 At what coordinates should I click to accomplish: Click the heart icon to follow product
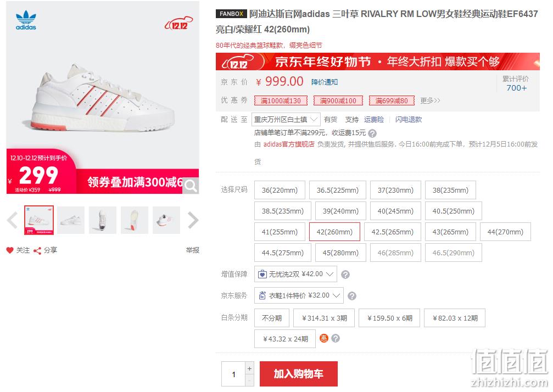[10, 250]
